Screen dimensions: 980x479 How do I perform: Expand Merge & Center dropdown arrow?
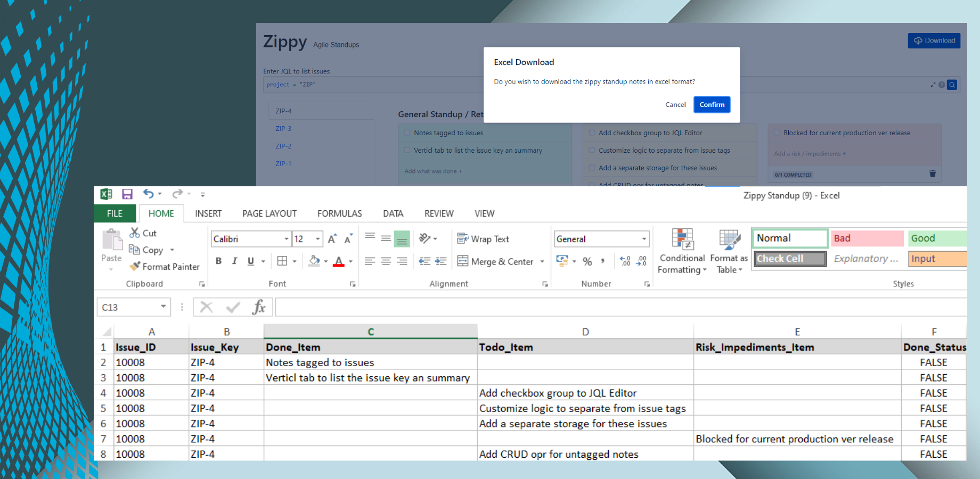542,261
